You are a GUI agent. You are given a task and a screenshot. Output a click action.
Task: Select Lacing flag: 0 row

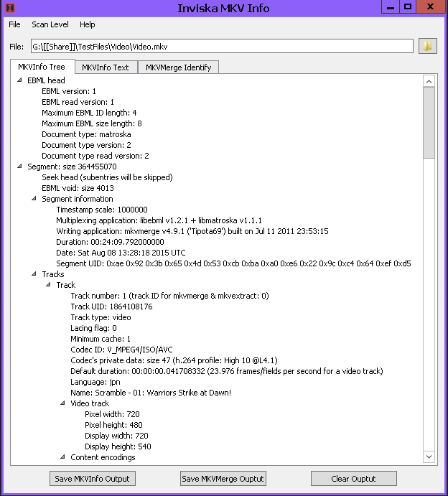(93, 328)
